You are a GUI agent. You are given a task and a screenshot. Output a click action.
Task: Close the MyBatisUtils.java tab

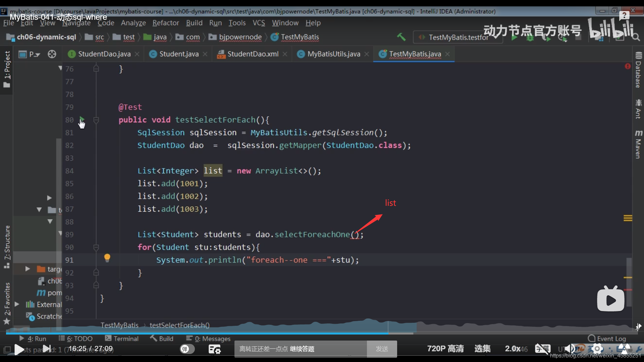coord(367,54)
